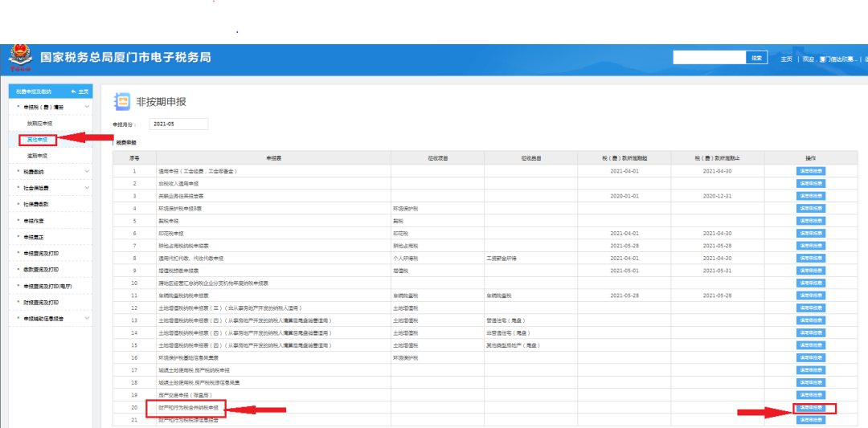Click the tax bureau emblem logo
Screen dimensions: 868x428
pyautogui.click(x=18, y=58)
